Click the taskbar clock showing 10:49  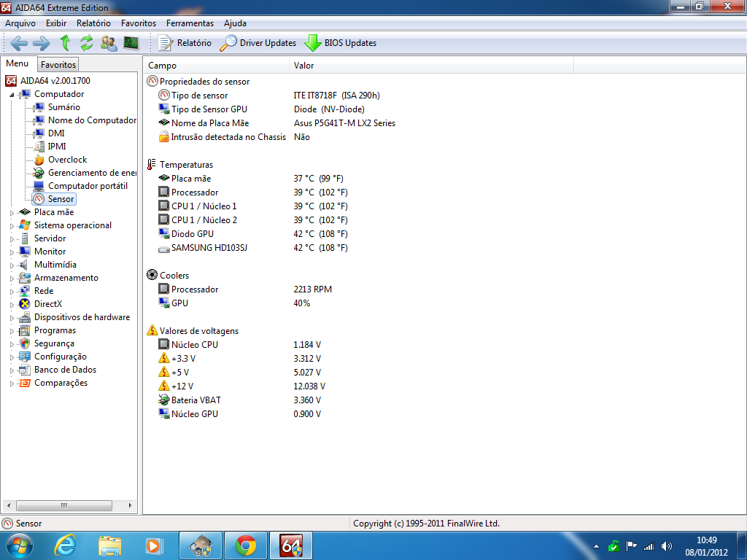[x=706, y=546]
